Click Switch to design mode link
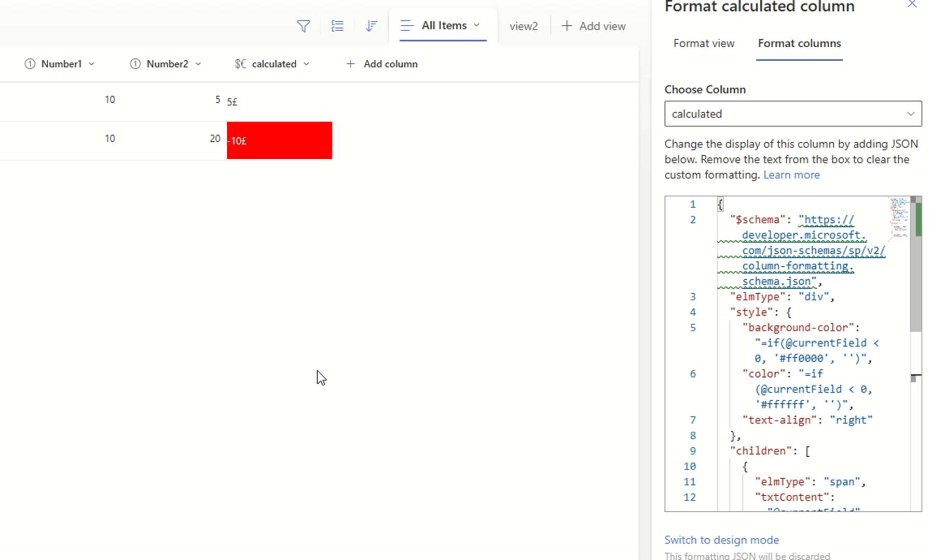This screenshot has height=560, width=932. click(x=721, y=540)
